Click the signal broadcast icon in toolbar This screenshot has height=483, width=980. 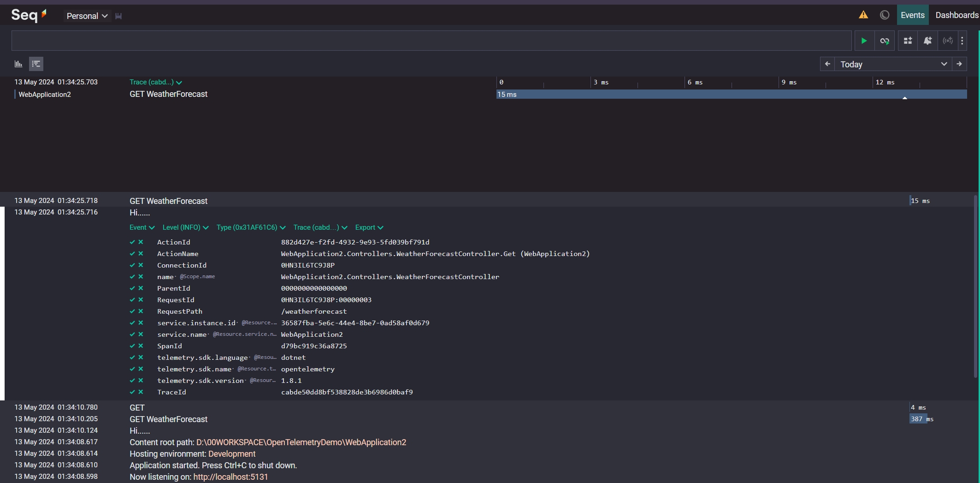click(x=948, y=41)
